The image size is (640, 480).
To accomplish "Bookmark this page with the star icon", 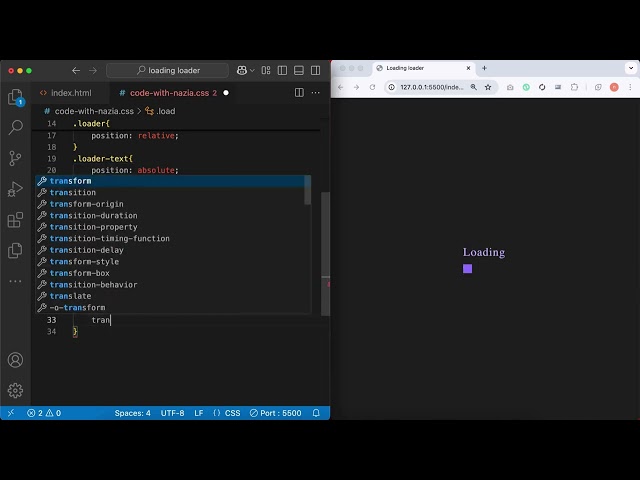I will pyautogui.click(x=488, y=87).
